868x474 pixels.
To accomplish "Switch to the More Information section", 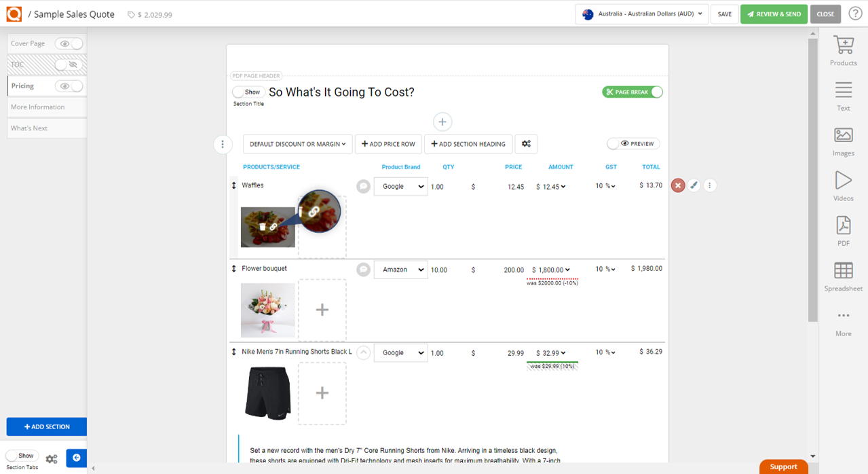I will point(46,107).
